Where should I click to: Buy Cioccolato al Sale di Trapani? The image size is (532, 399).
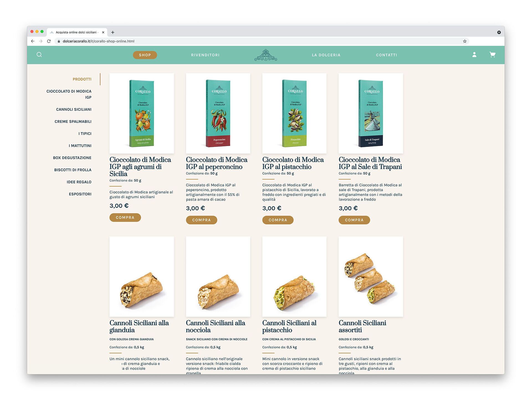354,220
